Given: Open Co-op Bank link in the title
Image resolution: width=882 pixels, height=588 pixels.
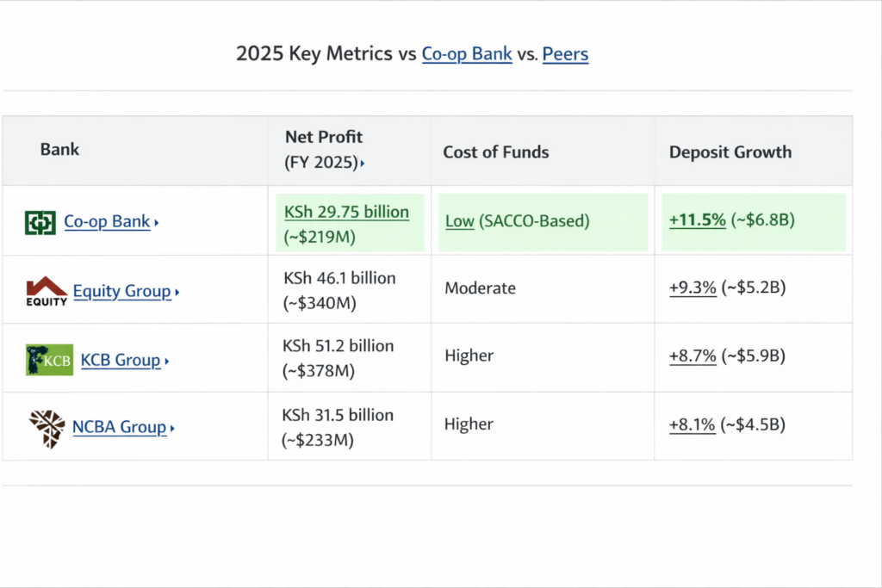Looking at the screenshot, I should point(467,54).
